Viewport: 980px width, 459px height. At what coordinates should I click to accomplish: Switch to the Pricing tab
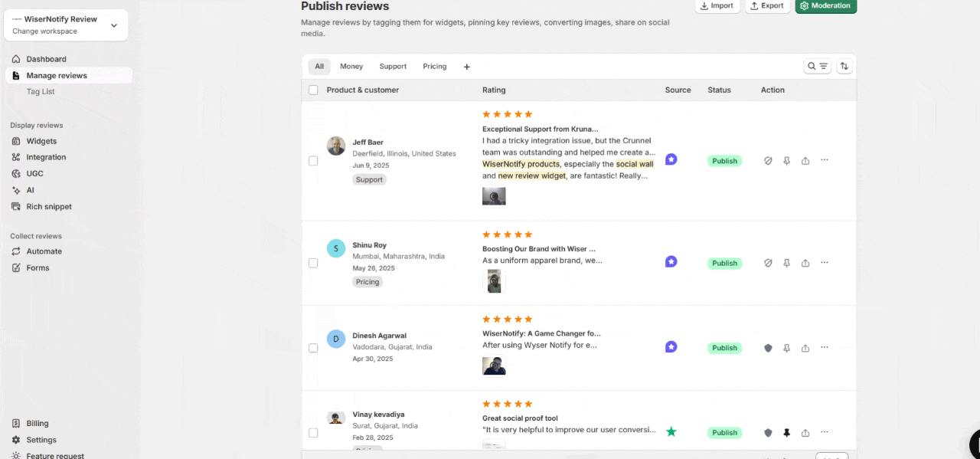[434, 67]
